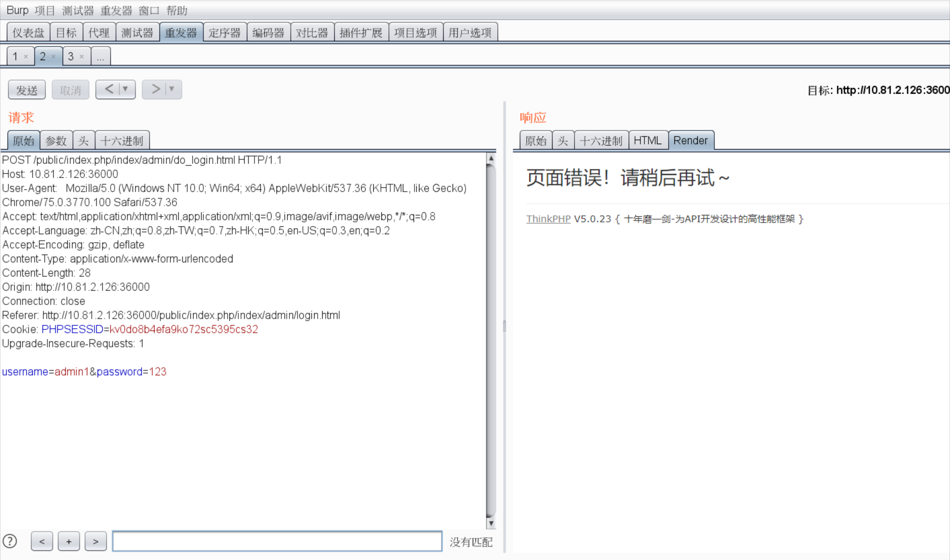Click the PHPSESSID cookie name
Image resolution: width=950 pixels, height=560 pixels.
pyautogui.click(x=73, y=329)
